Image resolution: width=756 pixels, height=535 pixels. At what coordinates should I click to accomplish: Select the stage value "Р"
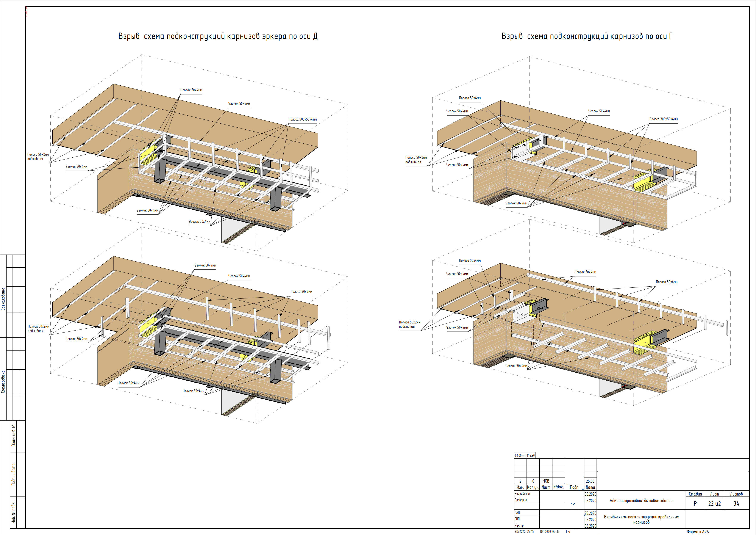point(695,503)
